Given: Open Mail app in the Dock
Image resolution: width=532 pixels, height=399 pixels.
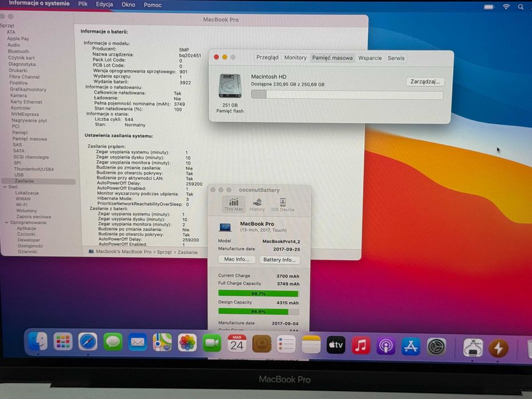Looking at the screenshot, I should (x=137, y=343).
